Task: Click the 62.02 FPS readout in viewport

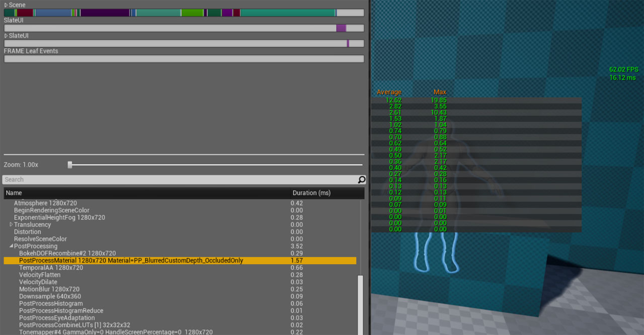Action: 623,69
